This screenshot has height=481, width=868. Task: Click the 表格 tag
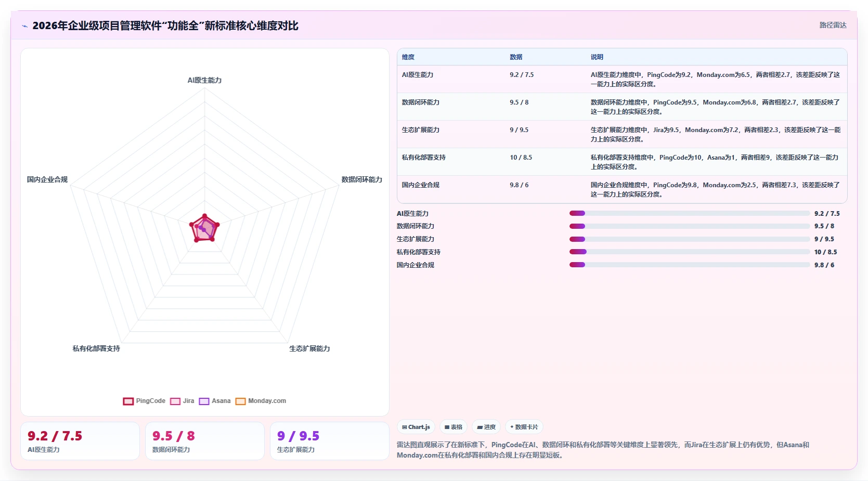(x=454, y=427)
